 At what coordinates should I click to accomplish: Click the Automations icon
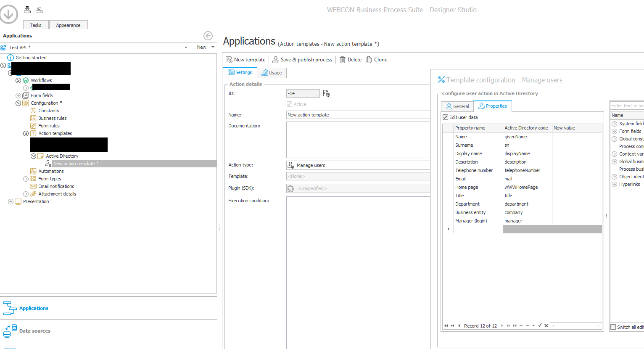[x=33, y=171]
